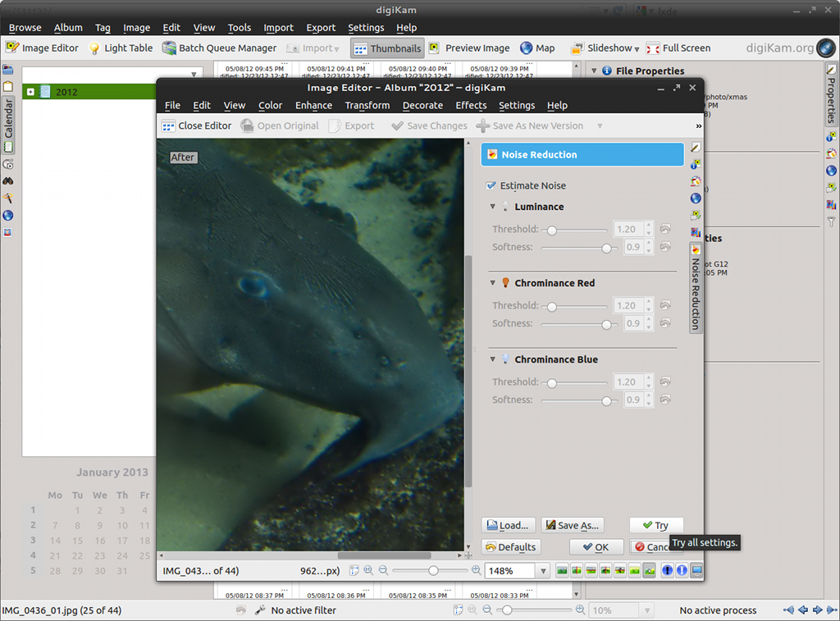Click the Defaults button

click(x=510, y=547)
